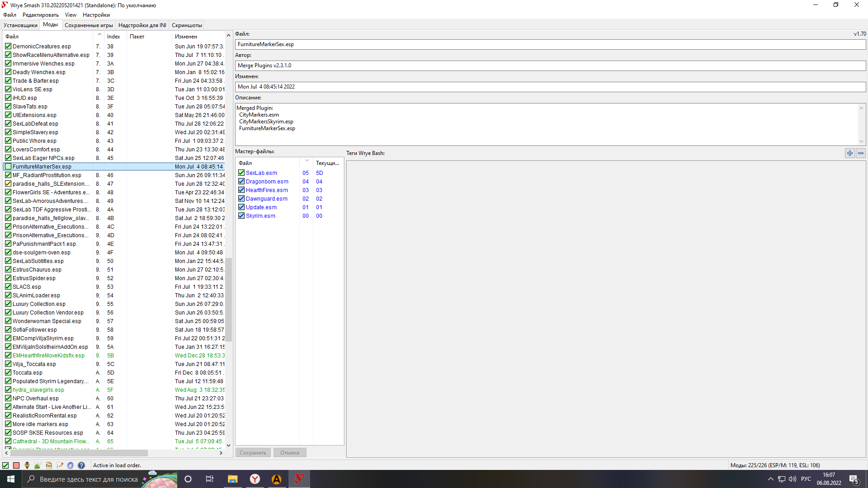Click the blue help question mark icon
The height and width of the screenshot is (488, 868).
(81, 465)
